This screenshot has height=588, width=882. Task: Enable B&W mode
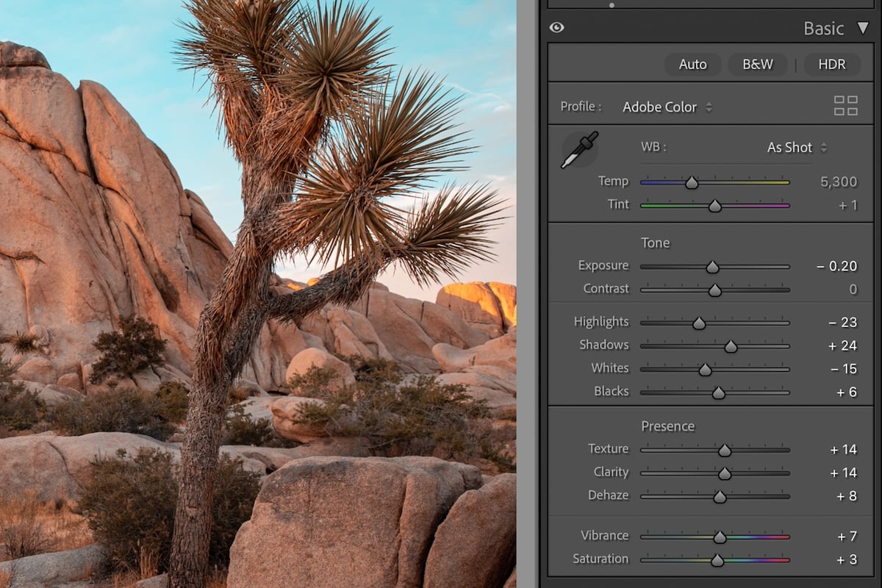[758, 64]
